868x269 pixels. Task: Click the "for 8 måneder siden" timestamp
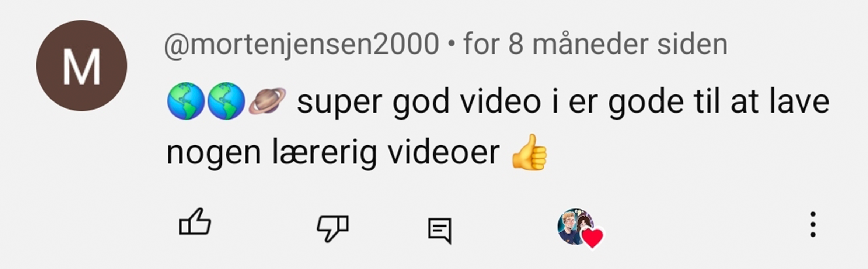[595, 44]
